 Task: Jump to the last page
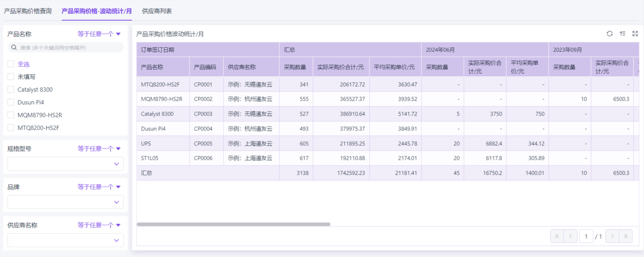[626, 236]
